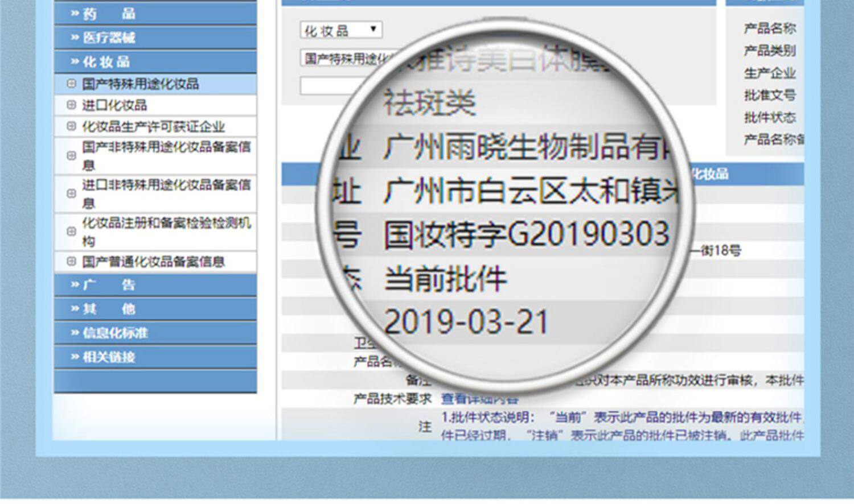The image size is (854, 504).
Task: Click the 批件状态 label in right panel
Action: pyautogui.click(x=770, y=117)
